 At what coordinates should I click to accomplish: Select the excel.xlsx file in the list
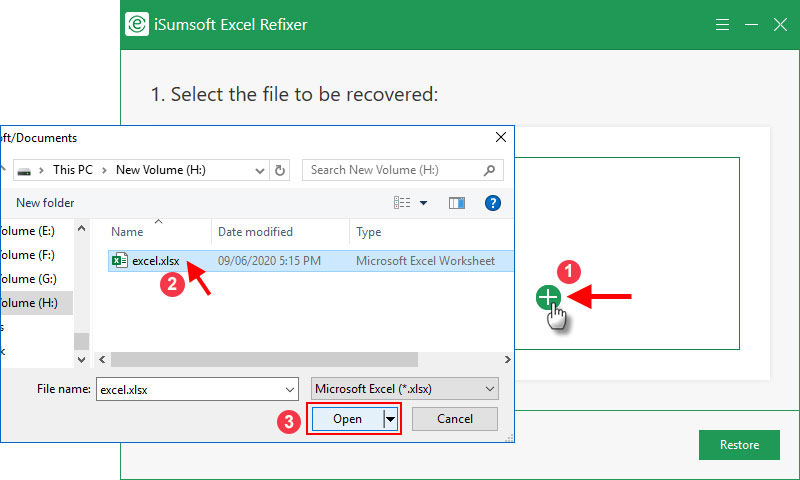310,261
